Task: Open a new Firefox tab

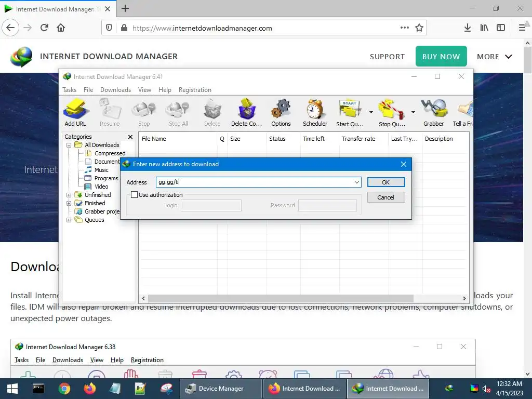Action: pos(125,8)
